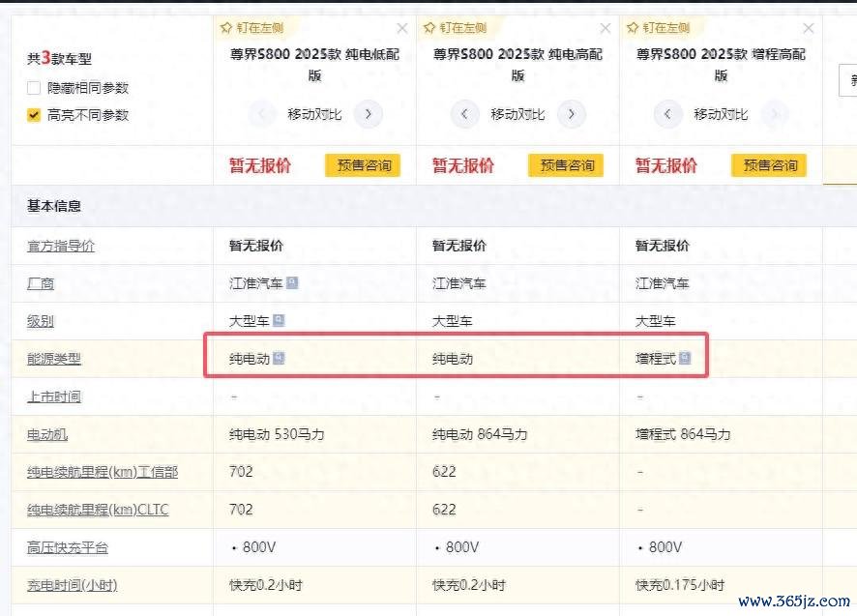Click 702 in the 工信部 range row
Viewport: 857px width, 616px height.
tap(241, 472)
